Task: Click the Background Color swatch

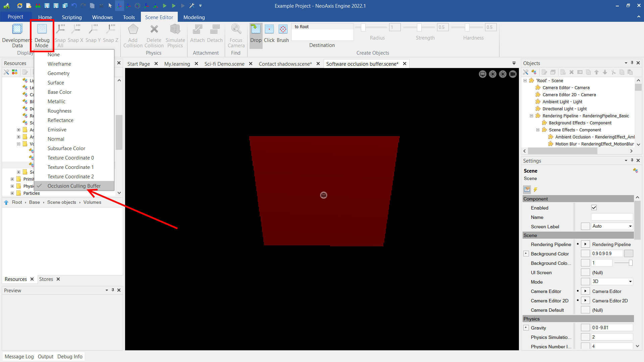Action: (629, 253)
